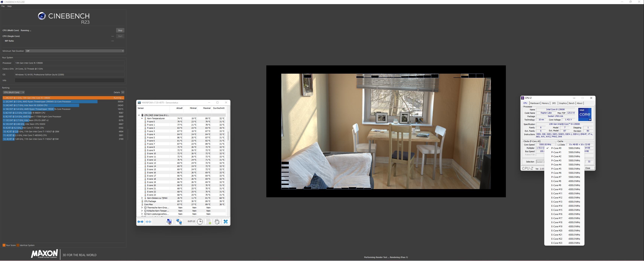The width and height of the screenshot is (644, 261).
Task: Click the Info input field
Action: (x=69, y=80)
